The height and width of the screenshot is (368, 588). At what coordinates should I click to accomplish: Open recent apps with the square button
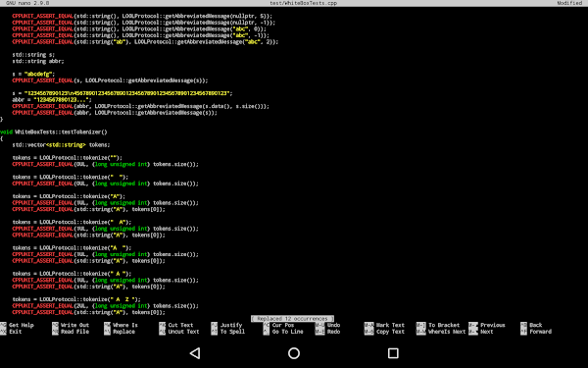point(393,353)
